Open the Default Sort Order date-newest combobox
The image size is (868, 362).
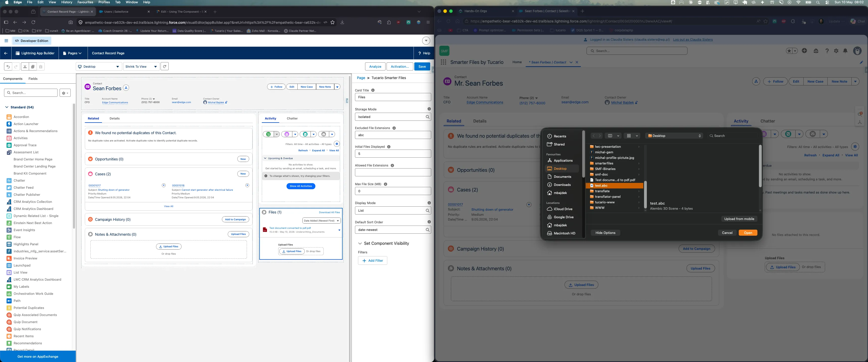[393, 230]
